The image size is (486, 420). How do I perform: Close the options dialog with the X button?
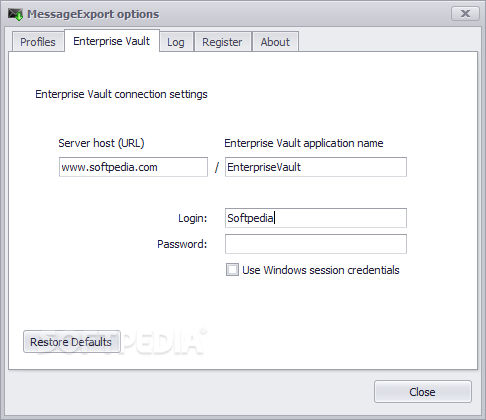click(465, 14)
